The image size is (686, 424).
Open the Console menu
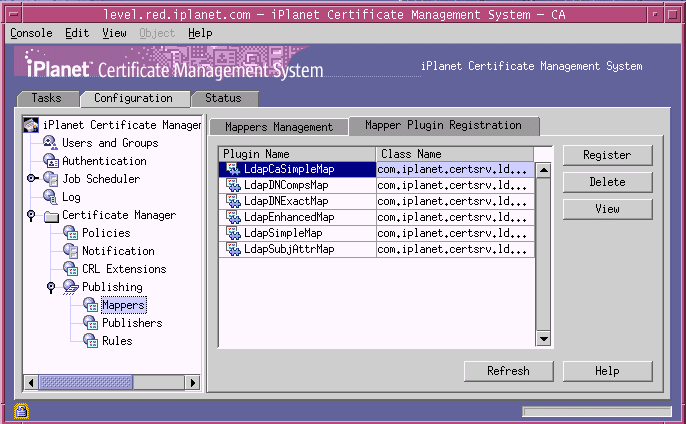click(32, 33)
